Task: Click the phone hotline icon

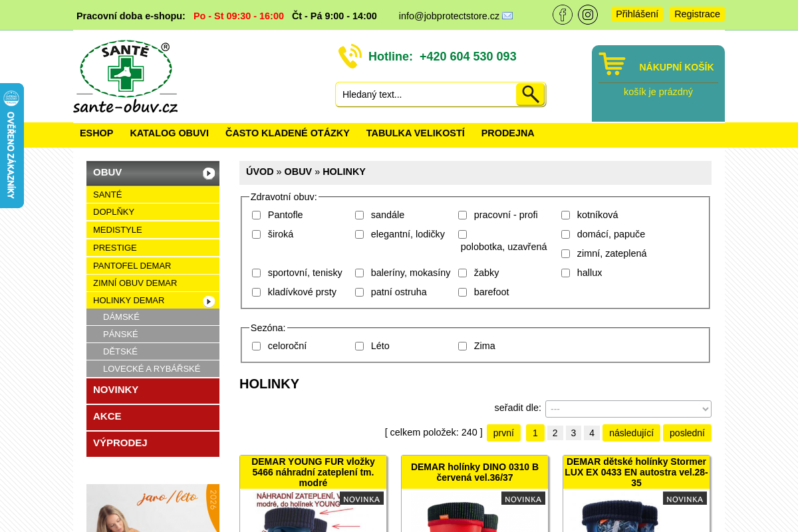Action: click(349, 57)
